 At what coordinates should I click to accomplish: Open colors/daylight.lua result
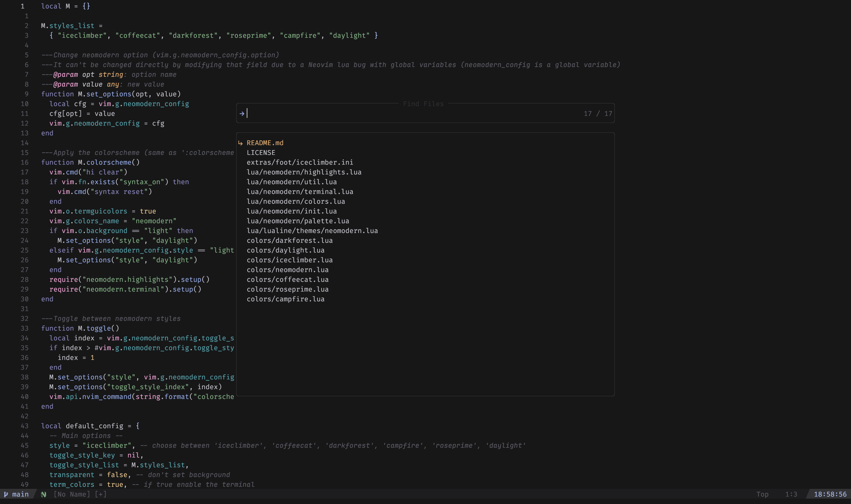(286, 250)
